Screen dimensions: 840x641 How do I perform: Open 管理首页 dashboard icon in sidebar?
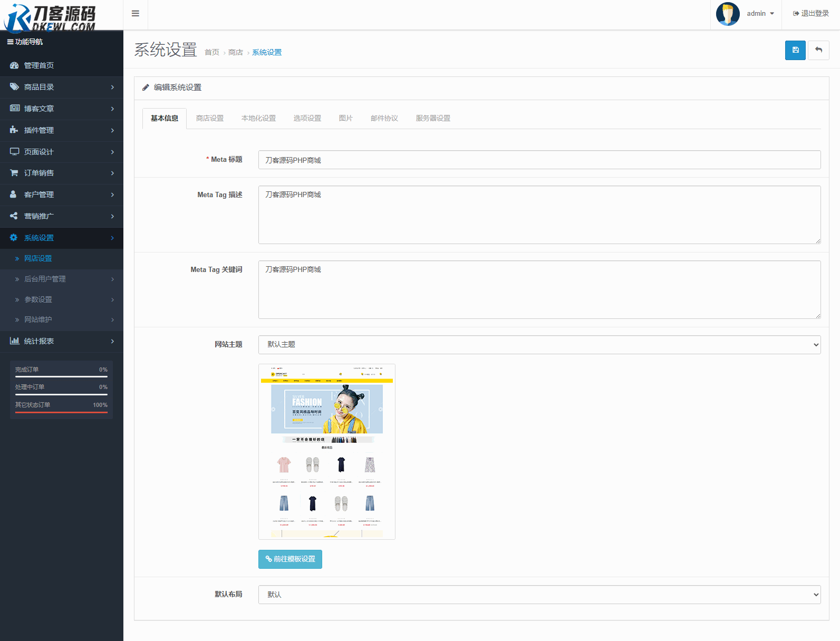click(14, 65)
